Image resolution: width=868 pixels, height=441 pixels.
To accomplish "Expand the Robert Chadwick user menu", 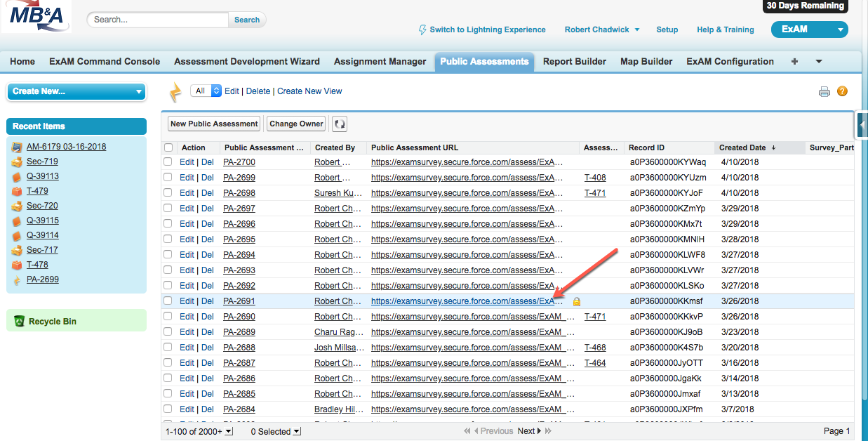I will (602, 29).
